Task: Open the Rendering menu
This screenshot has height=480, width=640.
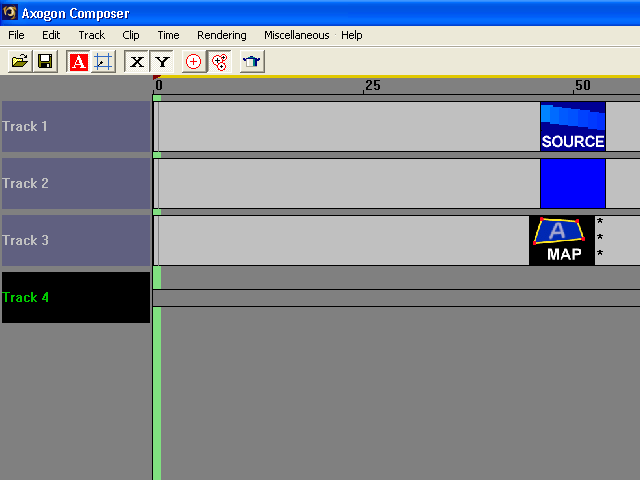Action: tap(222, 35)
